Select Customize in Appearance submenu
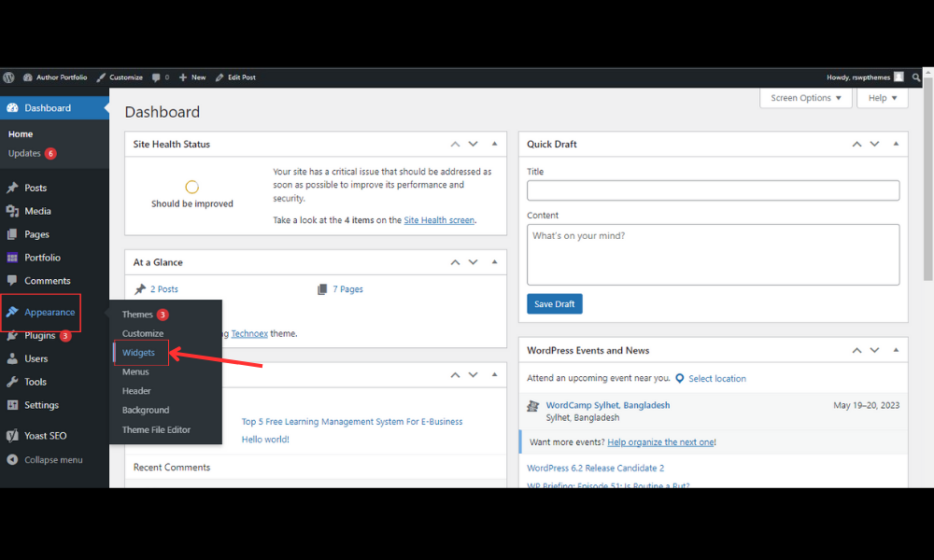The width and height of the screenshot is (934, 560). pyautogui.click(x=143, y=333)
